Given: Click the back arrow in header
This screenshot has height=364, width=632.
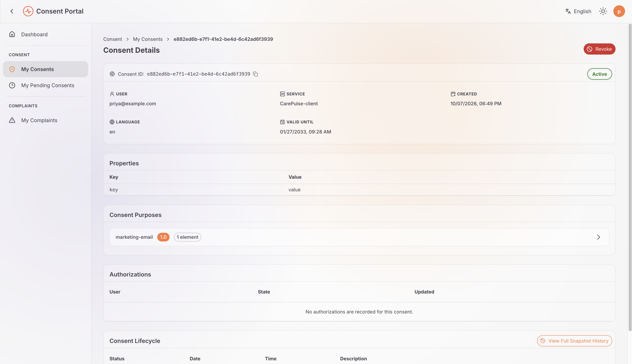Looking at the screenshot, I should tap(12, 11).
